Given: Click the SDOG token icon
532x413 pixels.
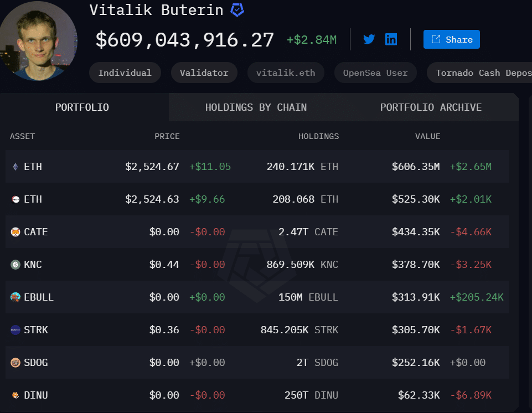Looking at the screenshot, I should (16, 363).
